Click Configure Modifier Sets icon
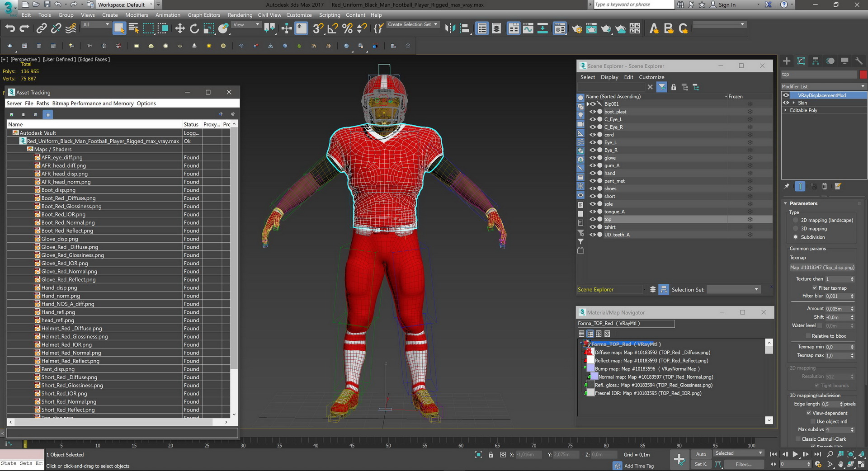 pos(838,186)
